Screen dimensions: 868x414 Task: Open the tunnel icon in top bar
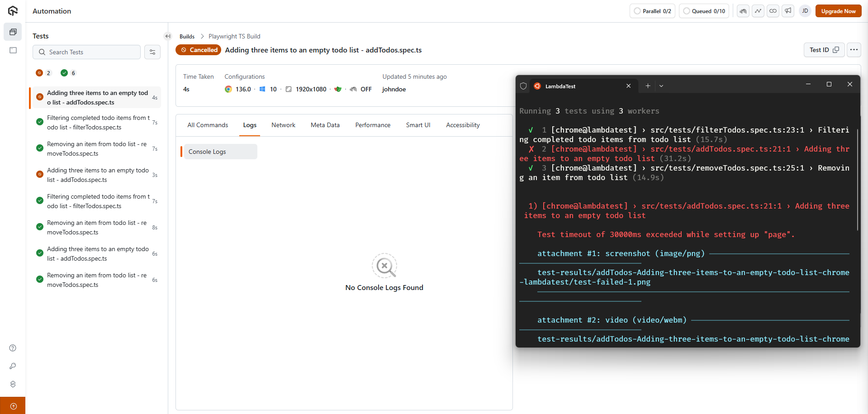coord(743,11)
